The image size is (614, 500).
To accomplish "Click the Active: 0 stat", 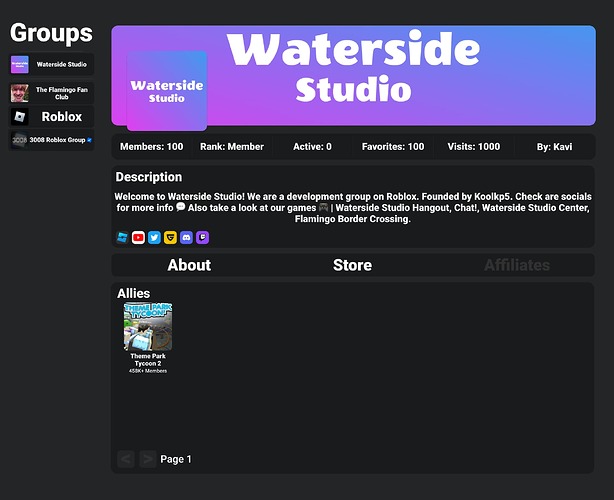I will 312,147.
